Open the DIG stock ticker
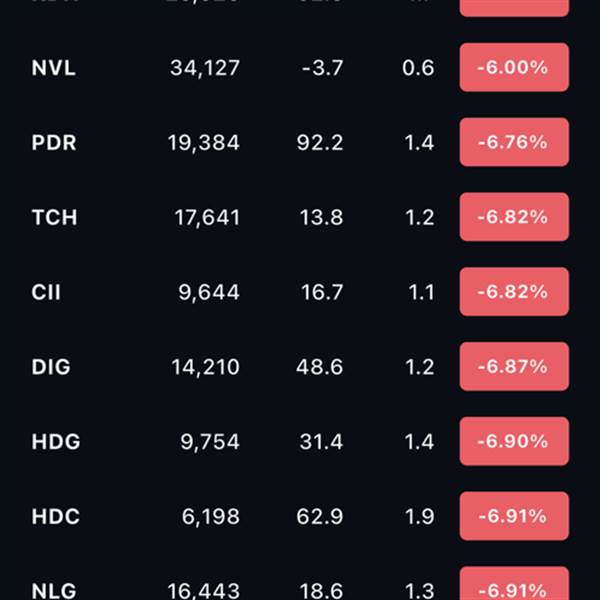The height and width of the screenshot is (600, 600). click(x=51, y=367)
